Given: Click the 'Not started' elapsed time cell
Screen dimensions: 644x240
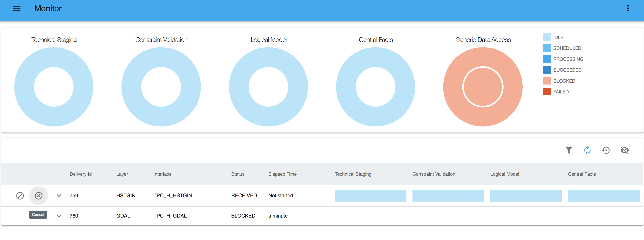Looking at the screenshot, I should (x=281, y=196).
